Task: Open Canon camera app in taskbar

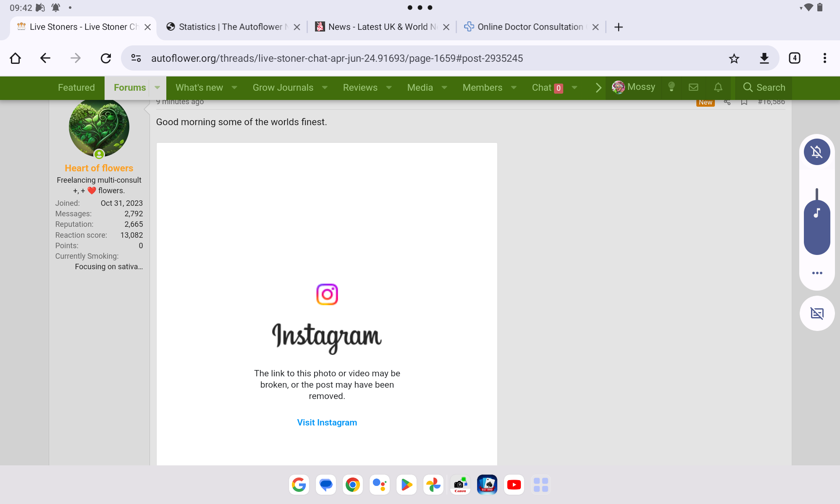Action: pyautogui.click(x=460, y=485)
